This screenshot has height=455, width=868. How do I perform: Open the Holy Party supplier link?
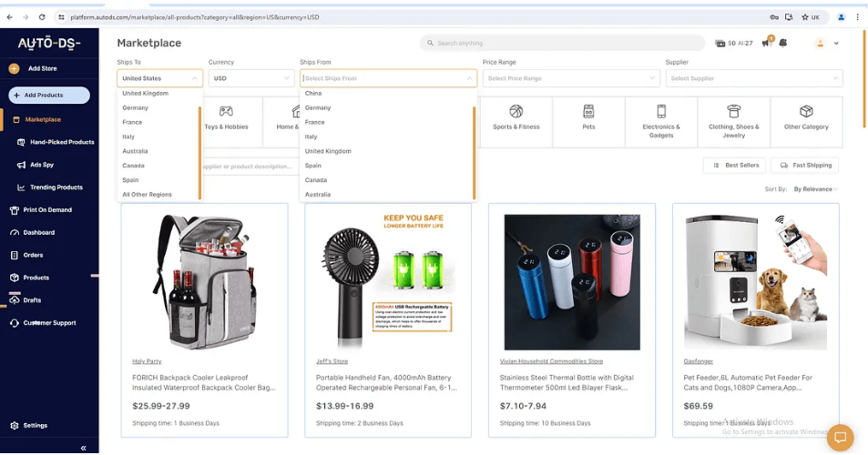[147, 361]
